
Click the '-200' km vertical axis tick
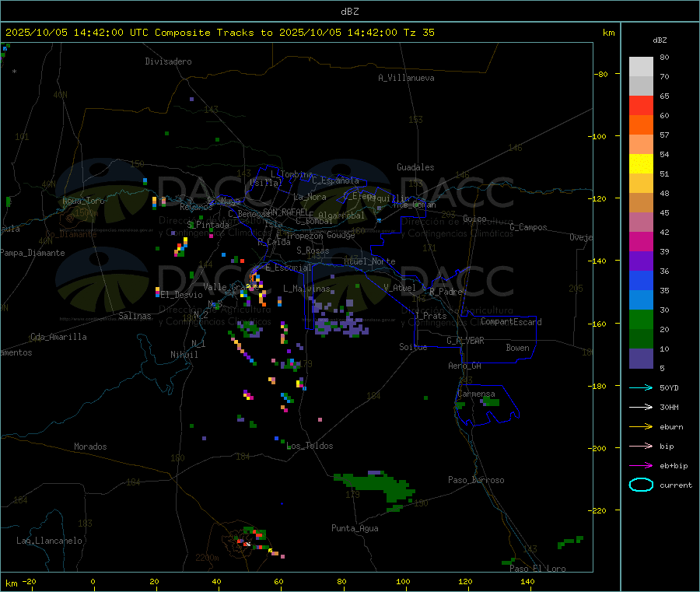click(x=600, y=448)
